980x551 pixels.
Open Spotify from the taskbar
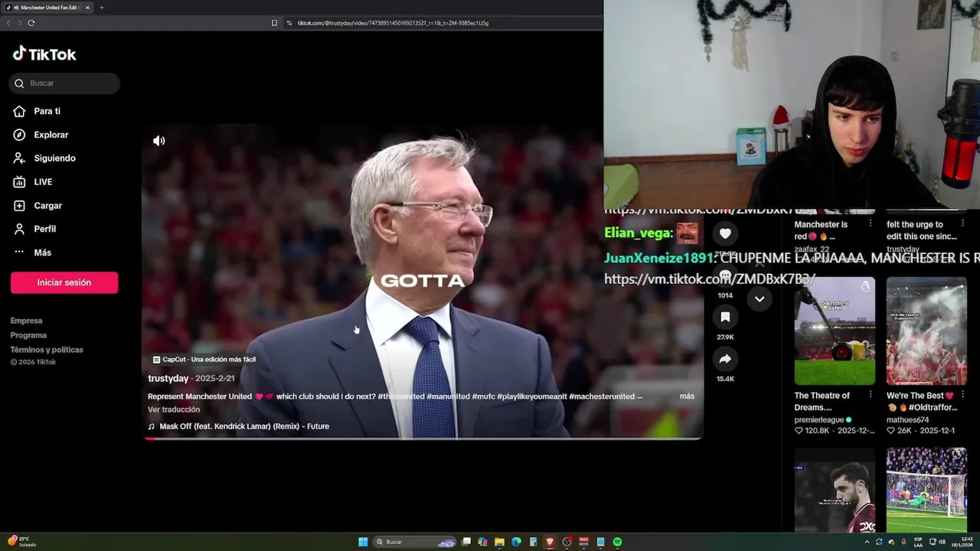pyautogui.click(x=617, y=542)
